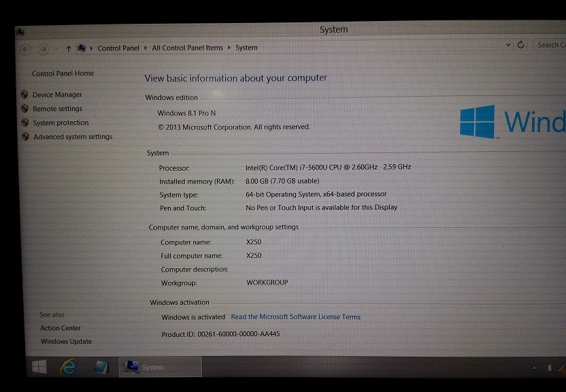Expand the chevron after All Control Panel Items
566x392 pixels.
click(229, 48)
